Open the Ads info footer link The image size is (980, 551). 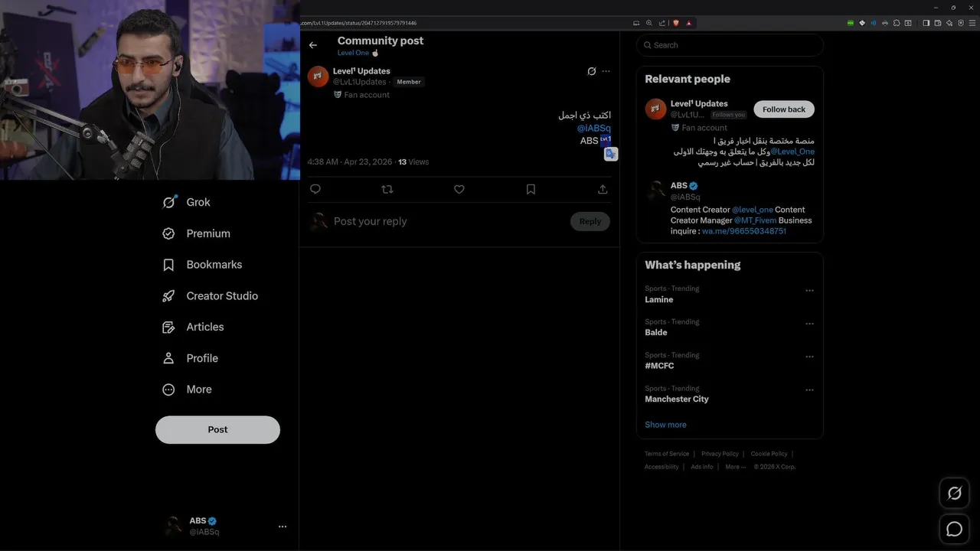point(702,467)
